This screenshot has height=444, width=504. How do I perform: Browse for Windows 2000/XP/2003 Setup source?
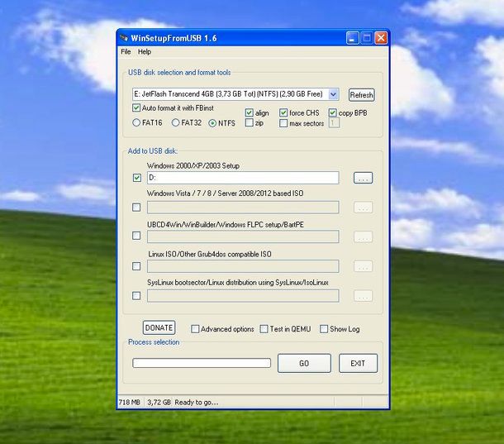click(364, 178)
